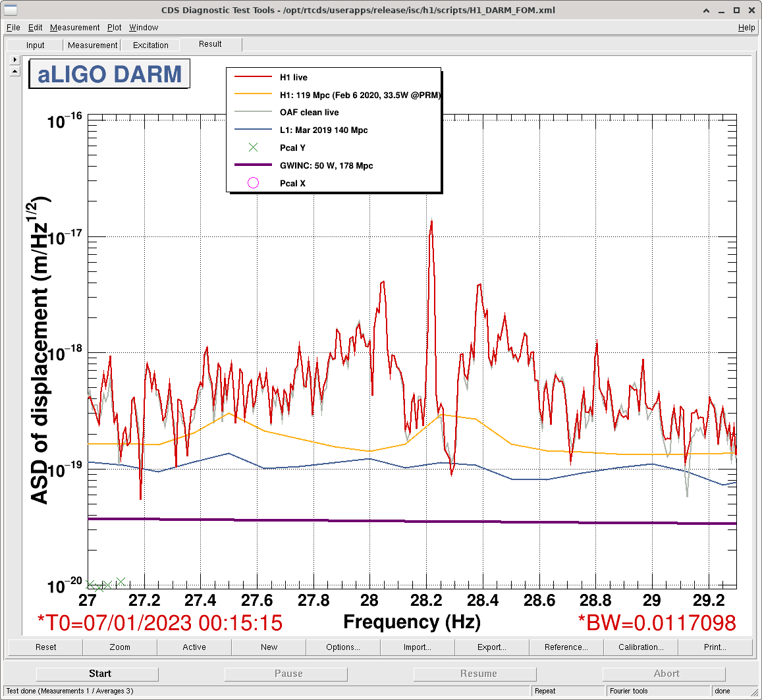Click the Reference... button

tap(566, 647)
